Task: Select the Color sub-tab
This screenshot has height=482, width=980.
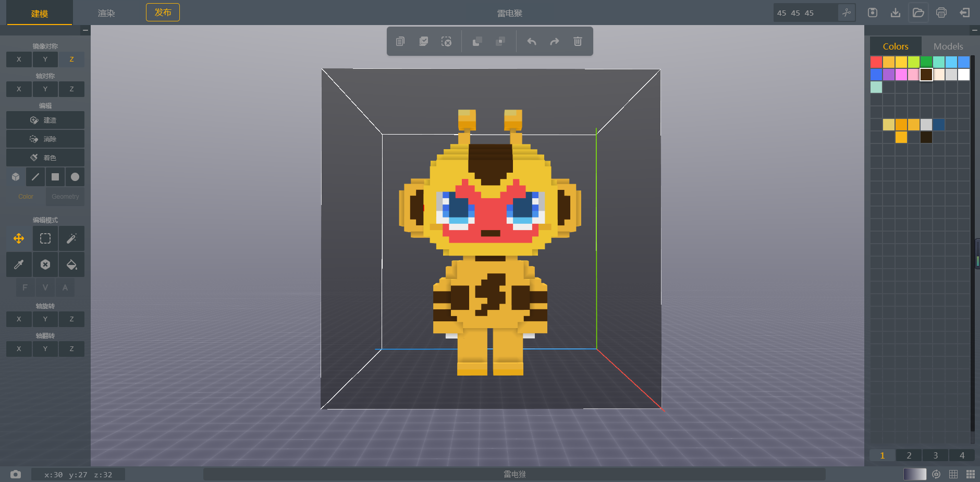Action: click(x=26, y=197)
